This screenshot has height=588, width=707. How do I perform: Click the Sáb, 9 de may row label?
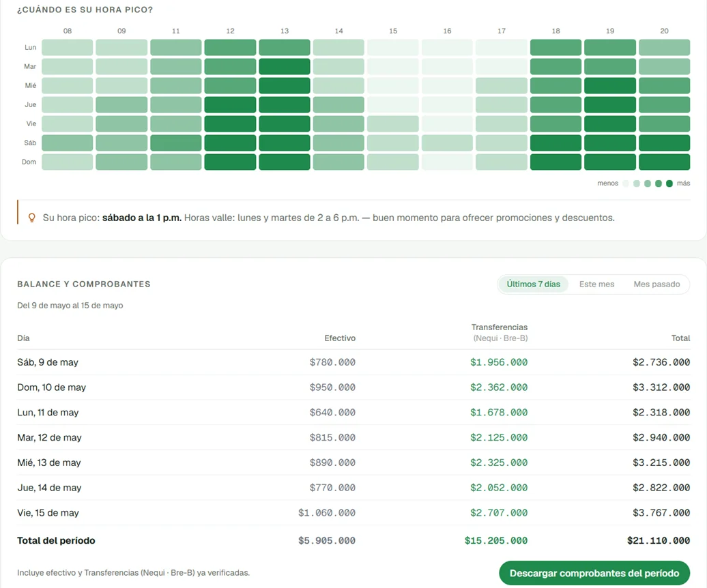(x=48, y=362)
